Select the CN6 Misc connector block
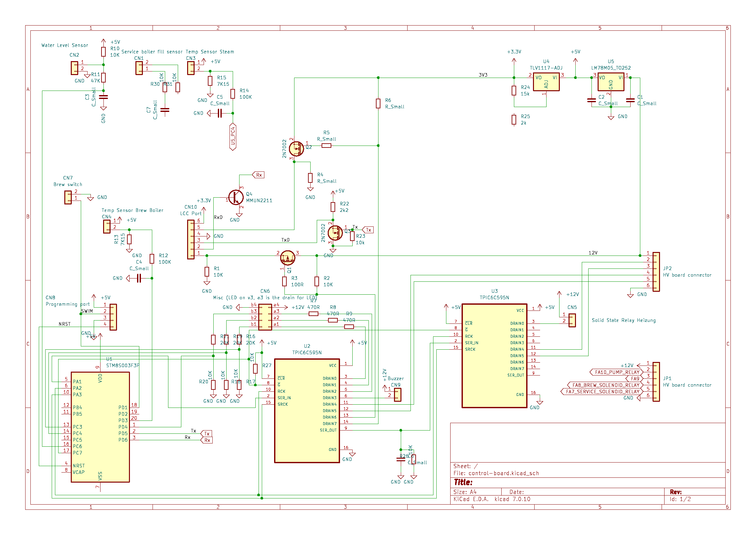The image size is (756, 535). (265, 317)
